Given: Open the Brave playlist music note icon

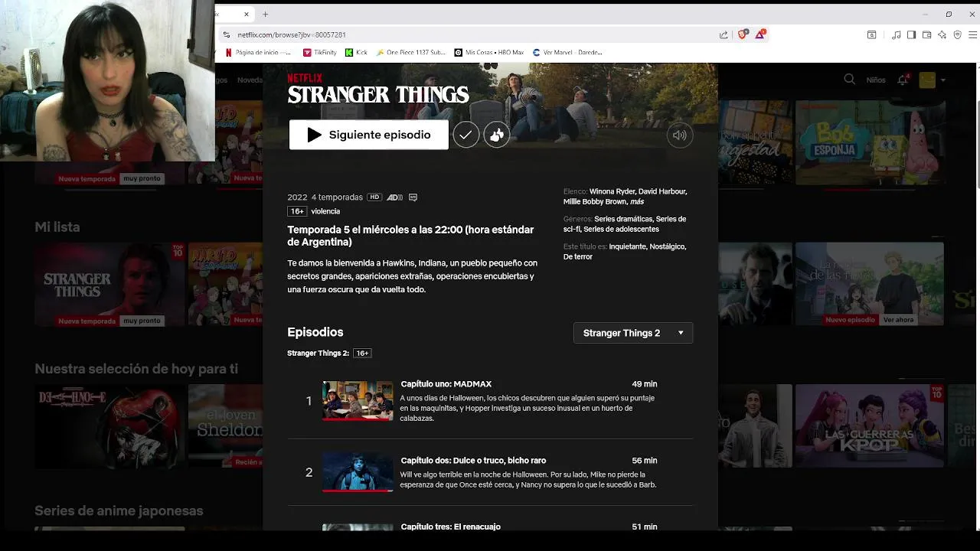Looking at the screenshot, I should [x=897, y=34].
